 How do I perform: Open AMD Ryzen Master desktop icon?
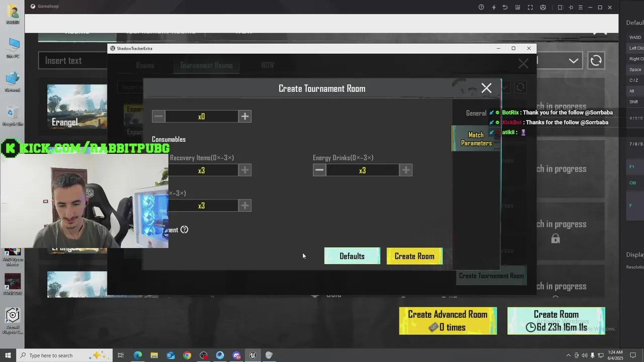(x=13, y=256)
